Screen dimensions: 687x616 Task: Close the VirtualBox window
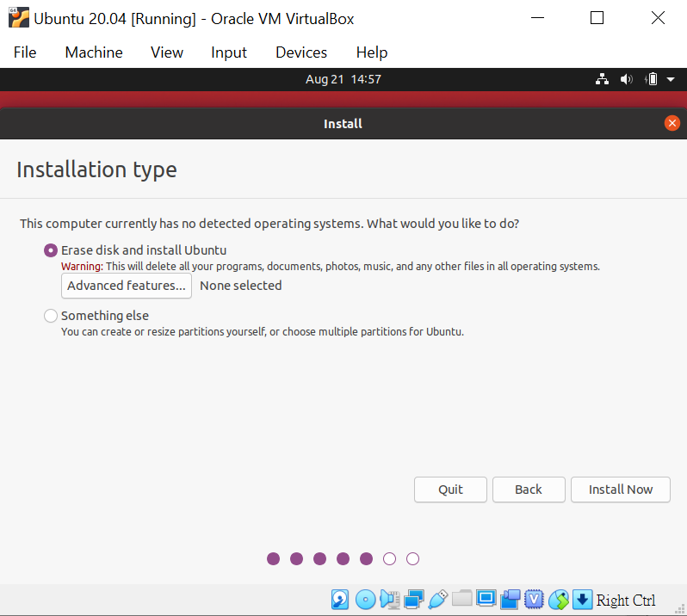coord(658,18)
